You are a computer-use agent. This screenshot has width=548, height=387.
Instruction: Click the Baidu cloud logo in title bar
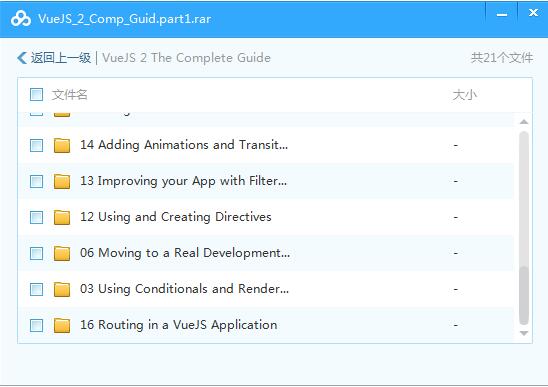(21, 19)
